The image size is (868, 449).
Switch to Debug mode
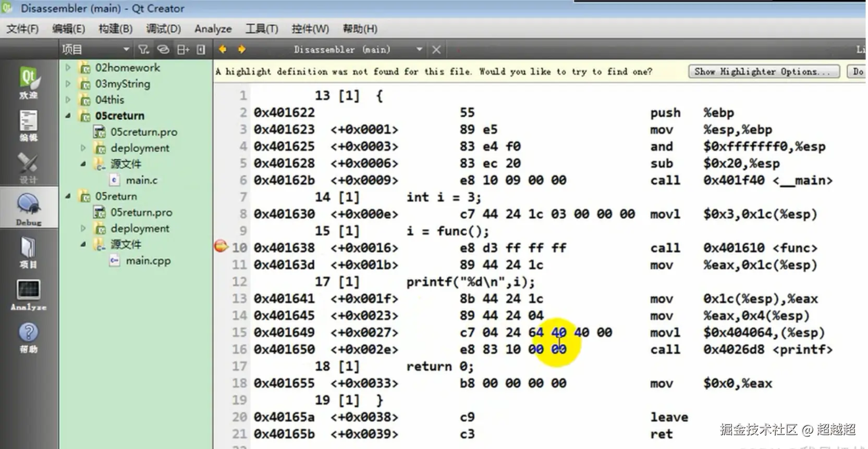click(x=28, y=208)
